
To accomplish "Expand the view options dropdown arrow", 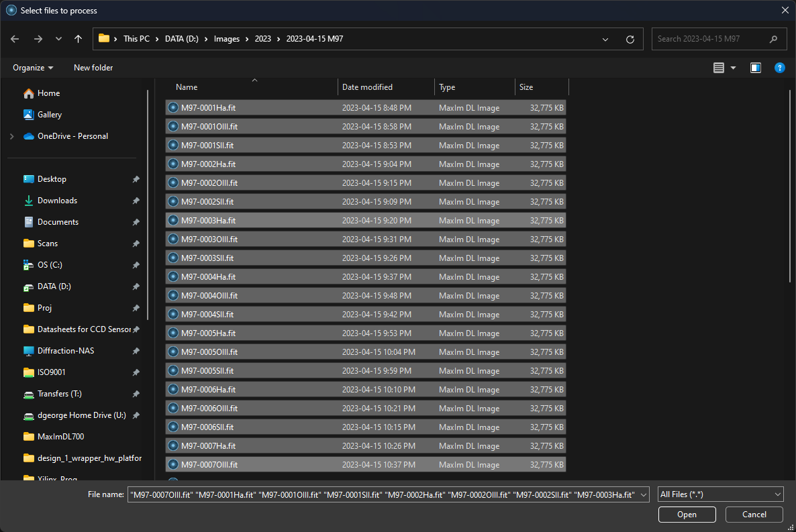I will tap(733, 68).
